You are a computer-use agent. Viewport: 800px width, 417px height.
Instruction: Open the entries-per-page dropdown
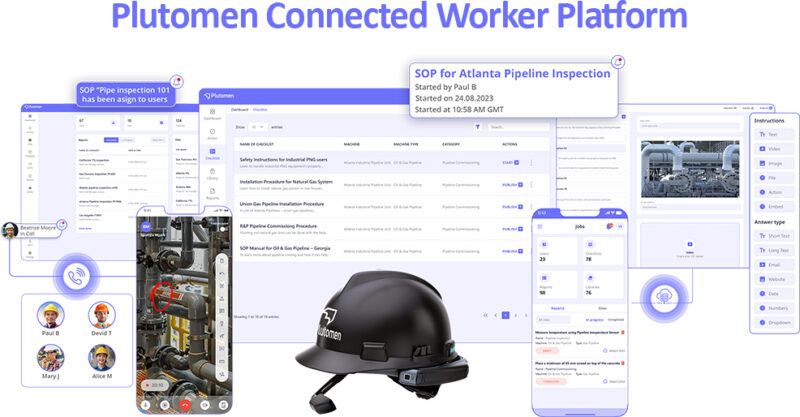(257, 127)
